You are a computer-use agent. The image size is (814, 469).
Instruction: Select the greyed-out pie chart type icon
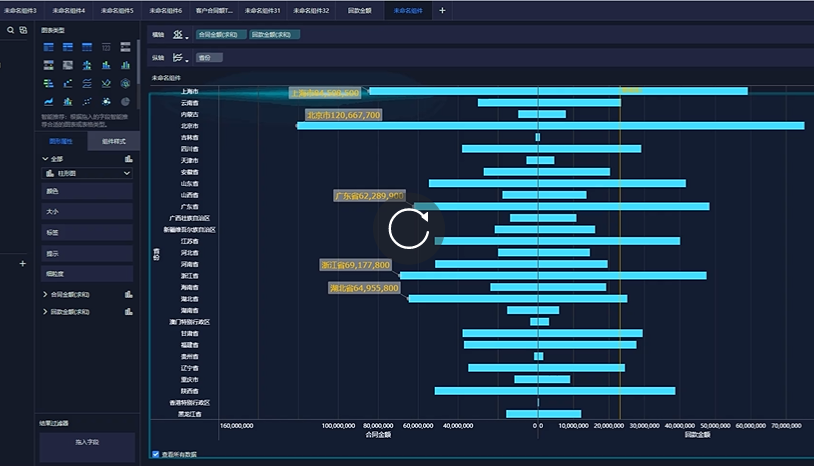pos(125,102)
